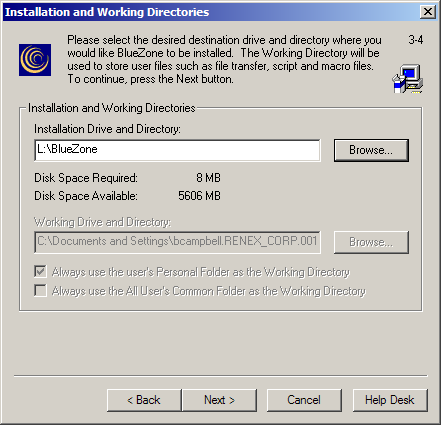Image resolution: width=441 pixels, height=425 pixels.
Task: Click the working directory path field
Action: [177, 242]
